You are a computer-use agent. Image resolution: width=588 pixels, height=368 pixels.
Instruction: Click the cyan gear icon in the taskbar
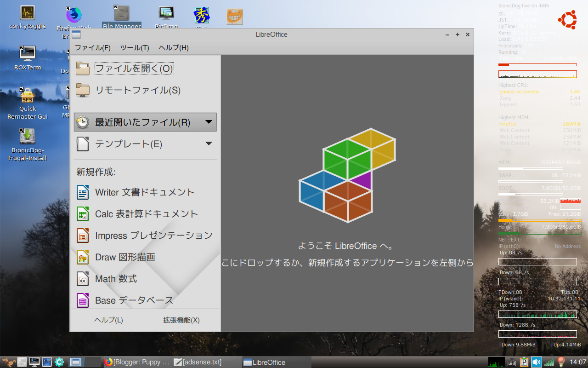tap(59, 362)
